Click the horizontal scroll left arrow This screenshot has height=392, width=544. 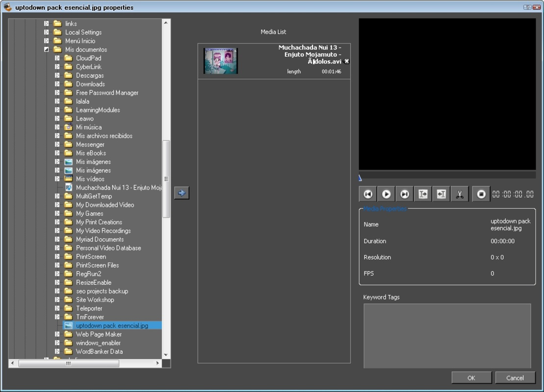(x=12, y=363)
